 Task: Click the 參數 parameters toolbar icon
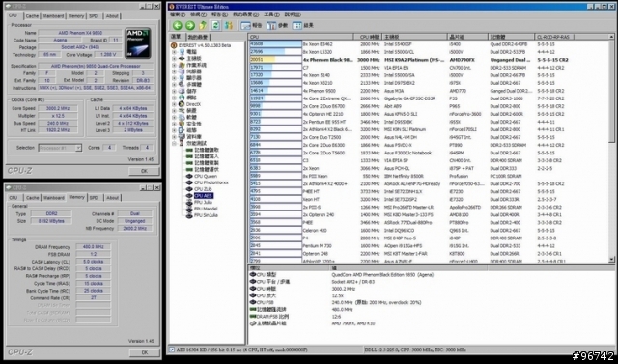tap(277, 26)
